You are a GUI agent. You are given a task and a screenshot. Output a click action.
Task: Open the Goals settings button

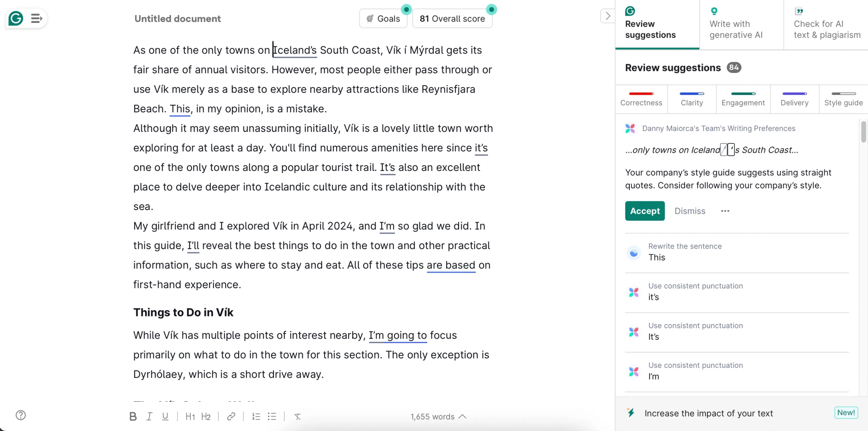click(383, 18)
